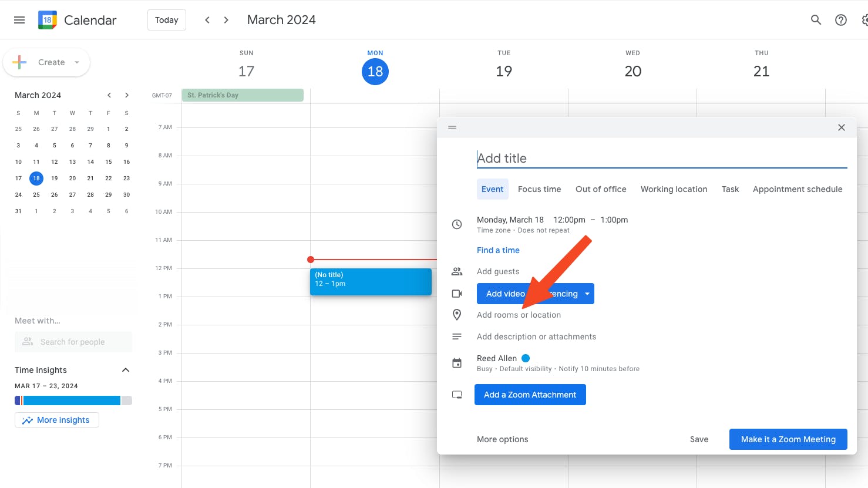
Task: Click the location pin icon
Action: (457, 315)
